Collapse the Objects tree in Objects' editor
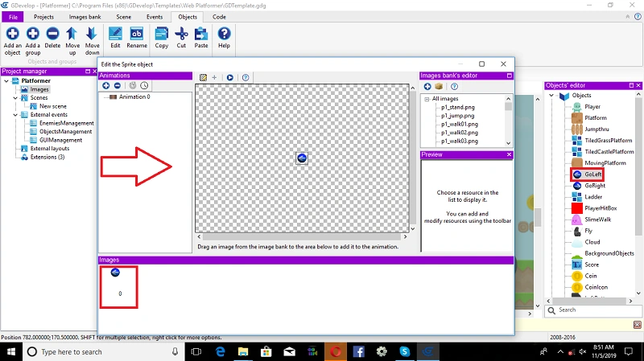The height and width of the screenshot is (361, 644). (551, 96)
